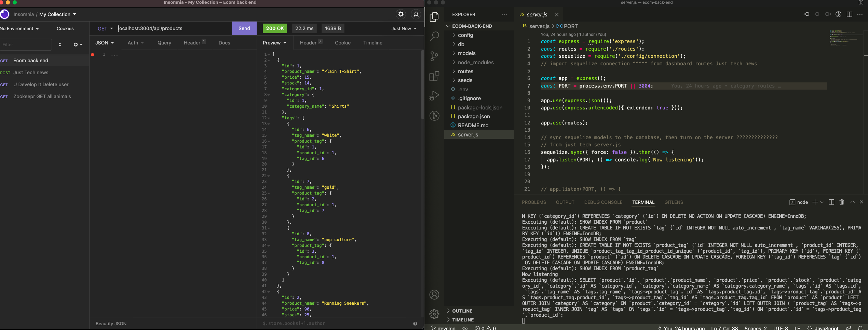Open Source Control activity icon
This screenshot has height=330, width=868.
click(x=434, y=56)
